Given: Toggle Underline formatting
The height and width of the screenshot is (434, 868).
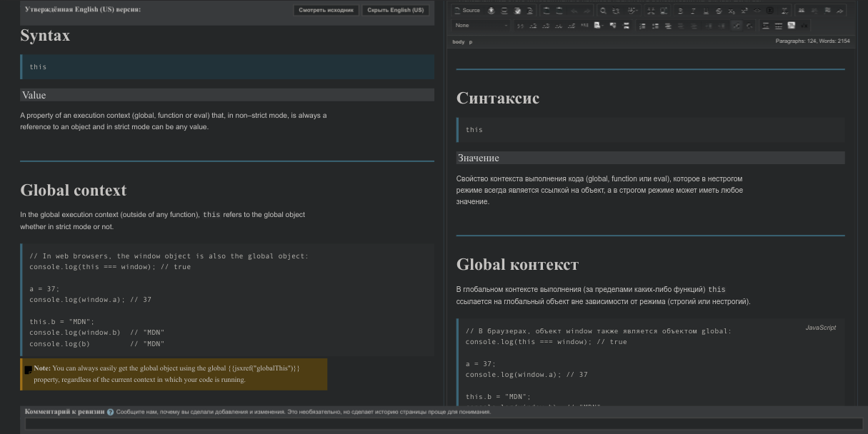Looking at the screenshot, I should point(706,10).
